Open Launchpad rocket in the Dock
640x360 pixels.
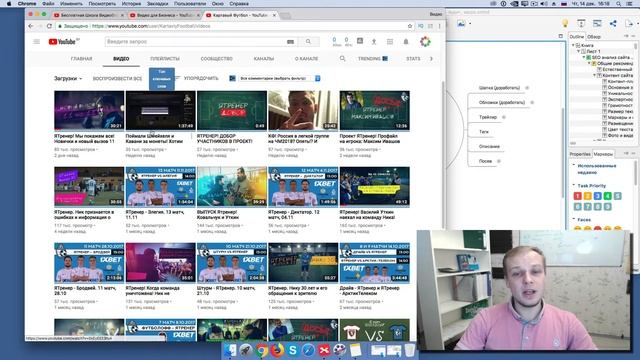pyautogui.click(x=246, y=350)
